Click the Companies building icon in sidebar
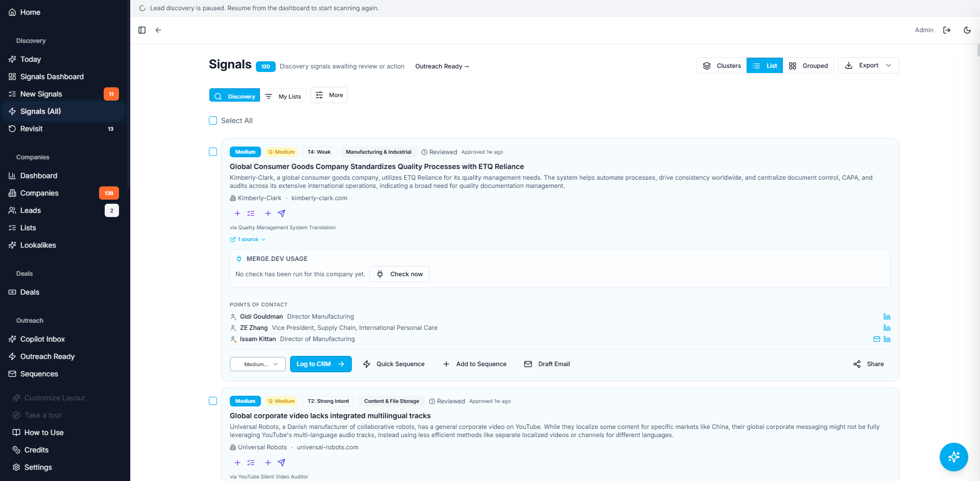980x481 pixels. point(12,193)
